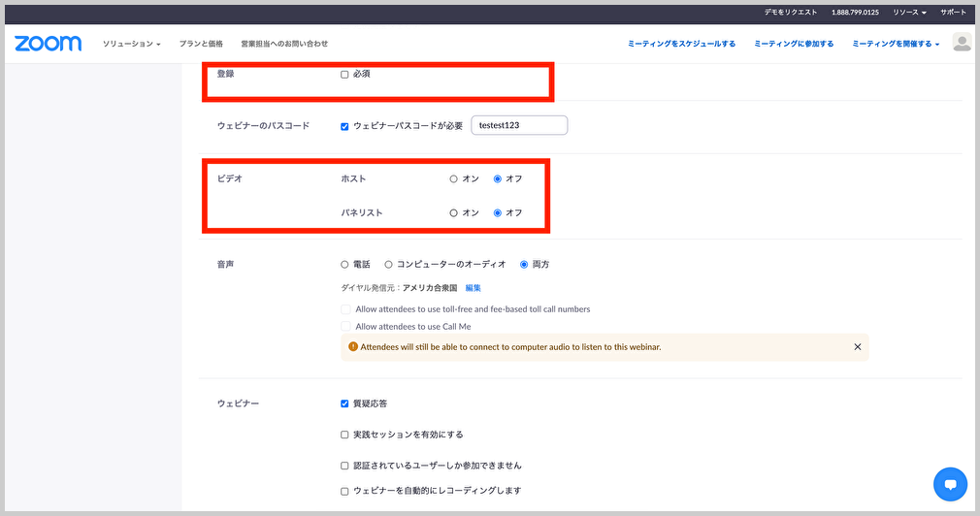Select オフ radio for パネリスト video

(498, 213)
